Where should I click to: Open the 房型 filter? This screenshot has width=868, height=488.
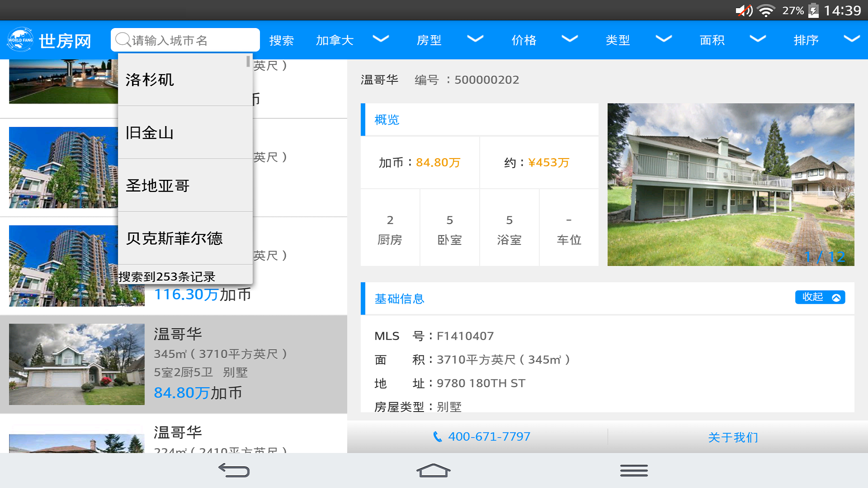pos(429,40)
